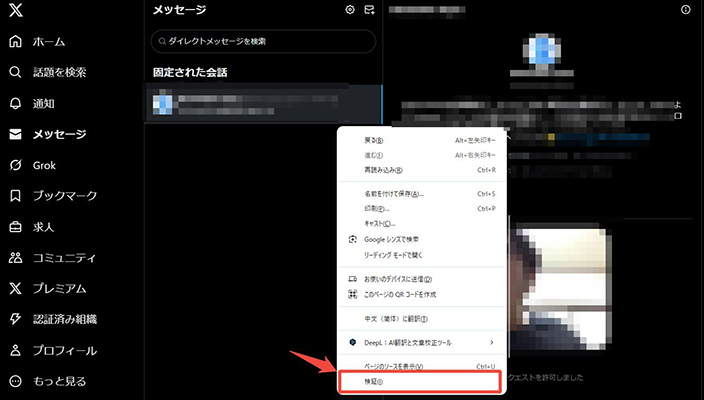Image resolution: width=704 pixels, height=400 pixels.
Task: Click QR code icon in menu
Action: click(x=353, y=295)
